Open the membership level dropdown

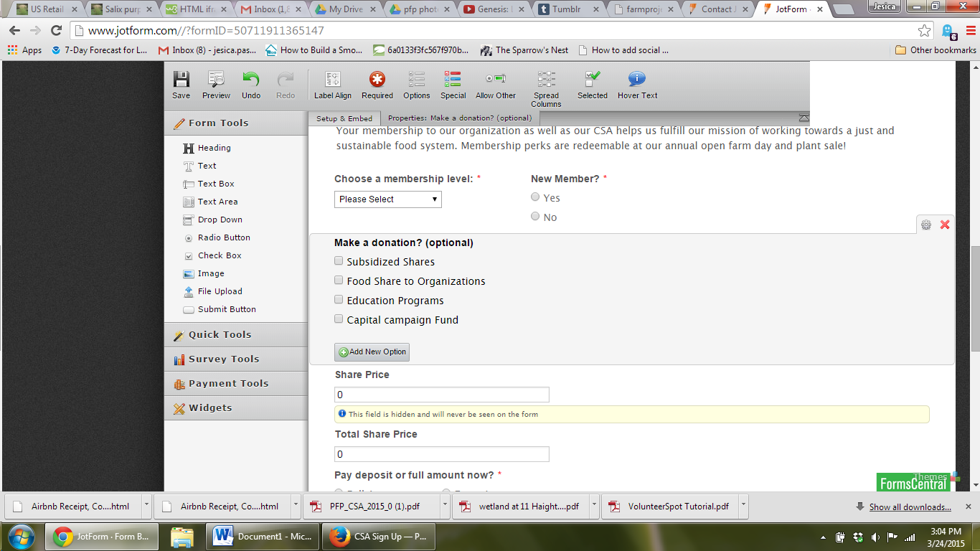[x=387, y=199]
